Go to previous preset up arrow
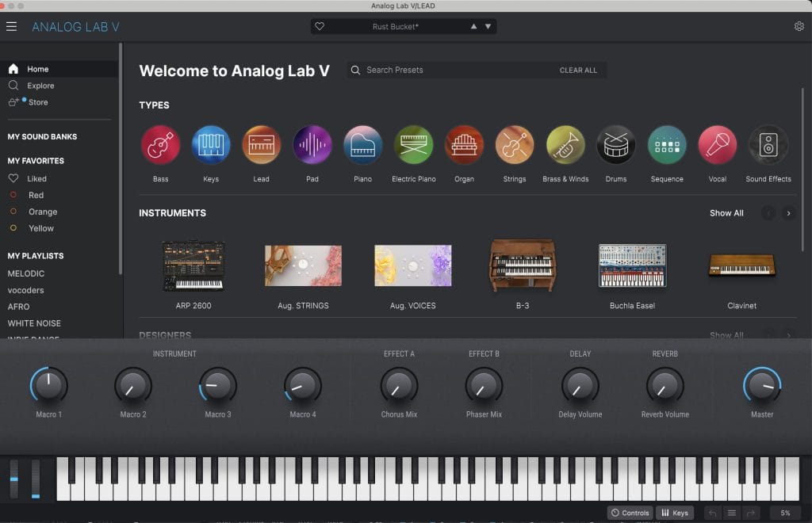This screenshot has height=523, width=812. (x=473, y=26)
